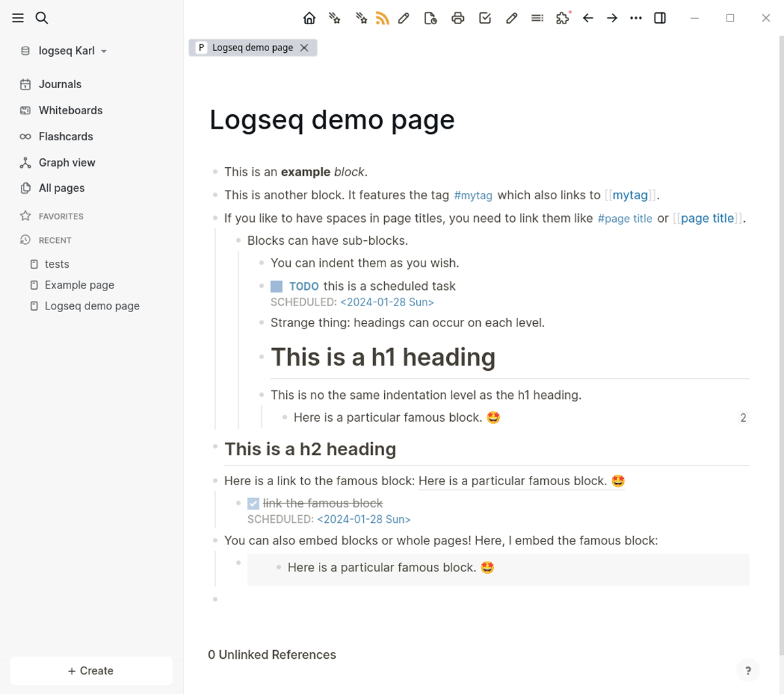Close the 'Logseq demo page' tab
This screenshot has width=784, height=694.
[303, 47]
